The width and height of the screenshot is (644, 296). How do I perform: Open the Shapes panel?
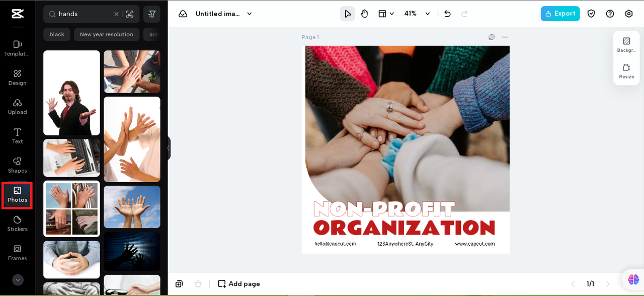point(18,165)
